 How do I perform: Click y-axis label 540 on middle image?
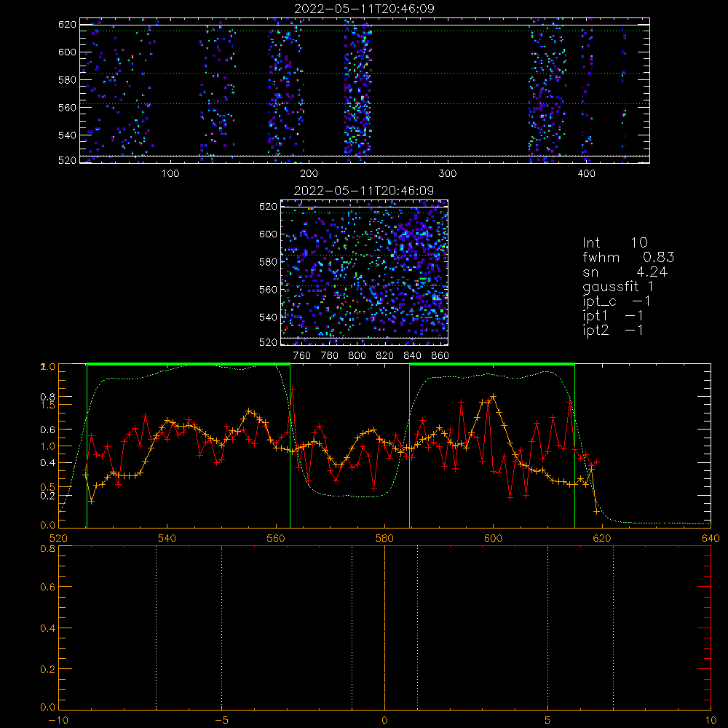(269, 317)
